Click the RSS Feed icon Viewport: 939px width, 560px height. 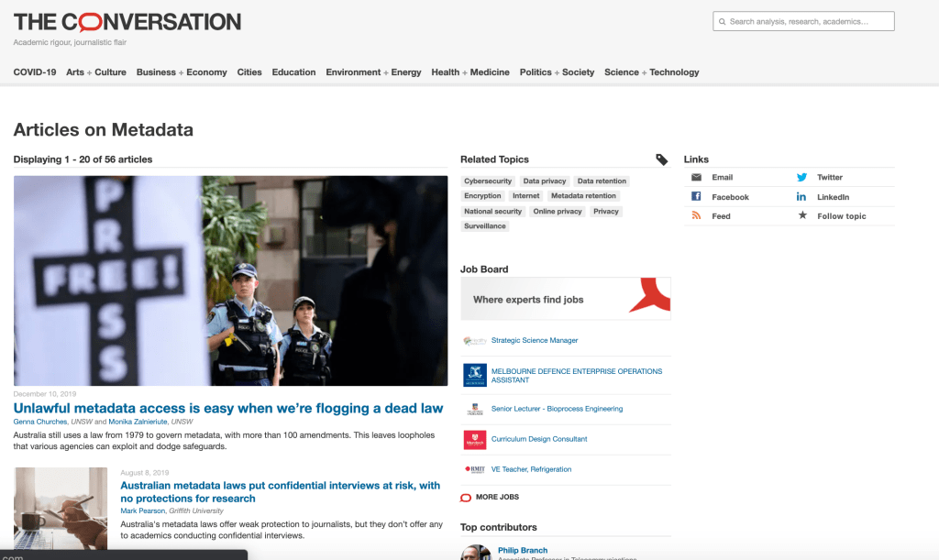coord(696,216)
